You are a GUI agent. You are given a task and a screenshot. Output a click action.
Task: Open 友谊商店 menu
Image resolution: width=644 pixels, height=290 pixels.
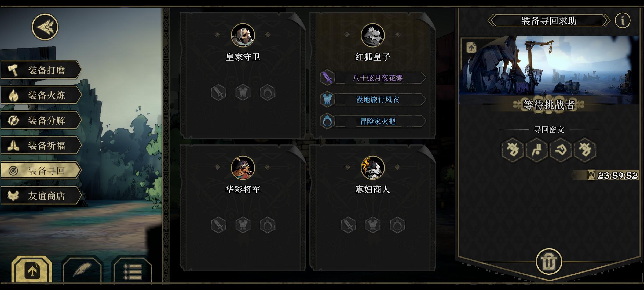pos(41,196)
